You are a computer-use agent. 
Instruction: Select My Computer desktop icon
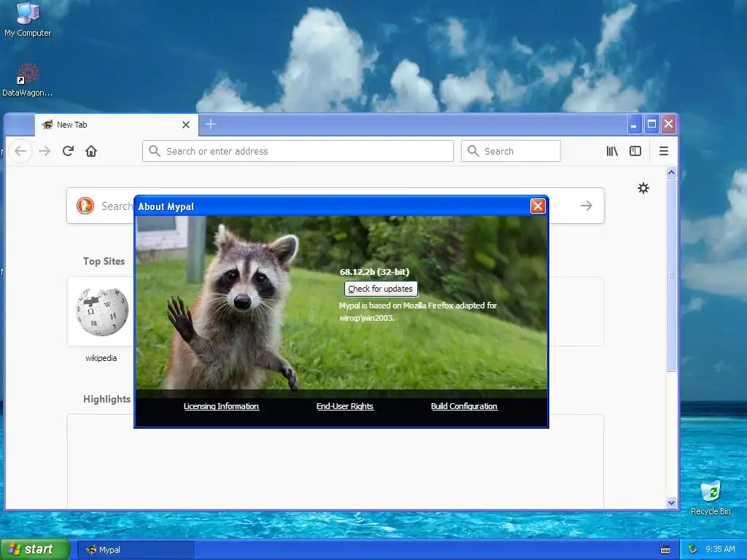[28, 20]
